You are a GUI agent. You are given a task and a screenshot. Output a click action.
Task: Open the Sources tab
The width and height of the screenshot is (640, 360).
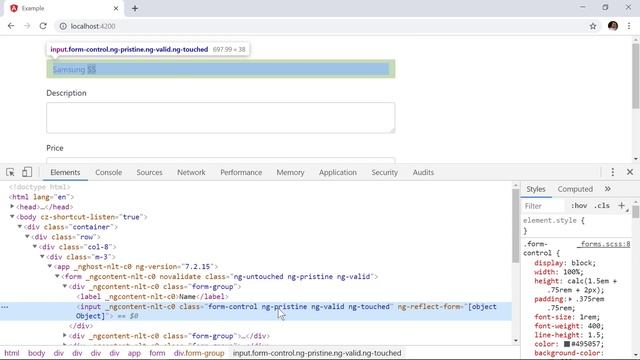[x=149, y=172]
